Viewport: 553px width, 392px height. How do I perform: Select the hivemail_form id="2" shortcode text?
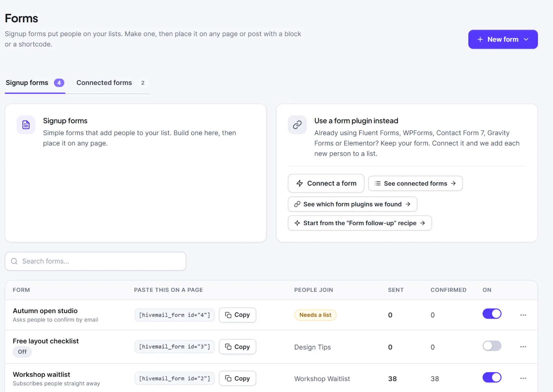[175, 379]
